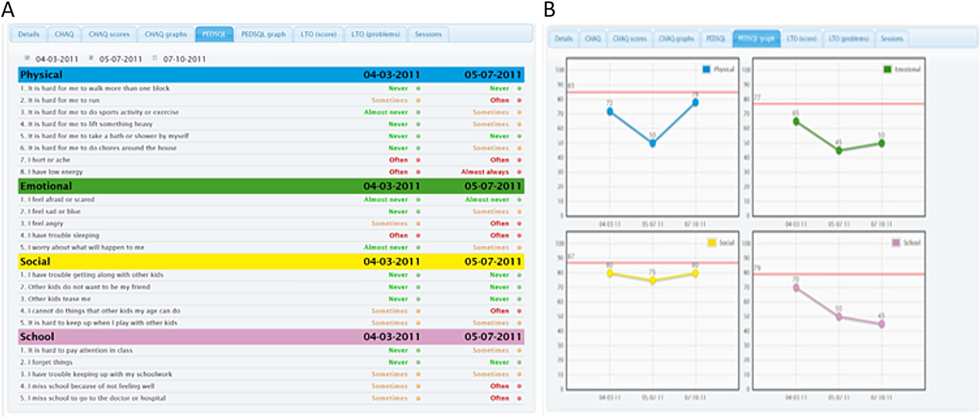Open the Details tab in panel B
Image resolution: width=980 pixels, height=418 pixels.
[563, 39]
